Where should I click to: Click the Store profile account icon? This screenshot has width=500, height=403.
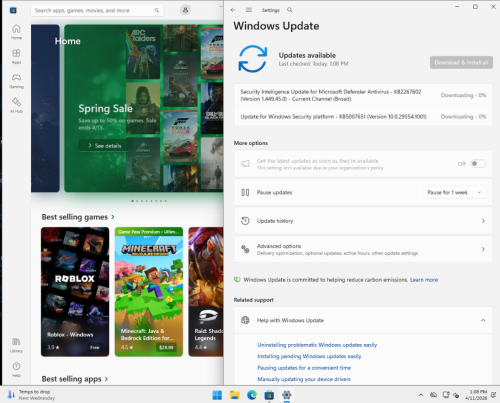coord(185,10)
